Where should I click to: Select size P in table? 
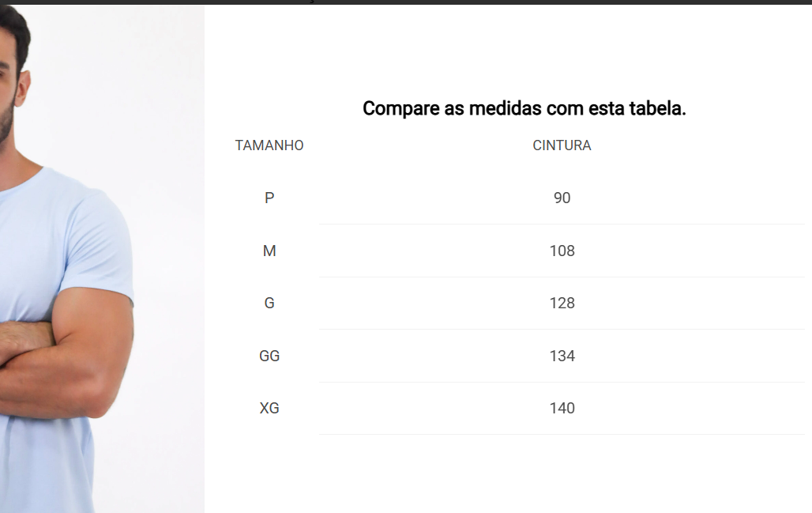coord(269,198)
